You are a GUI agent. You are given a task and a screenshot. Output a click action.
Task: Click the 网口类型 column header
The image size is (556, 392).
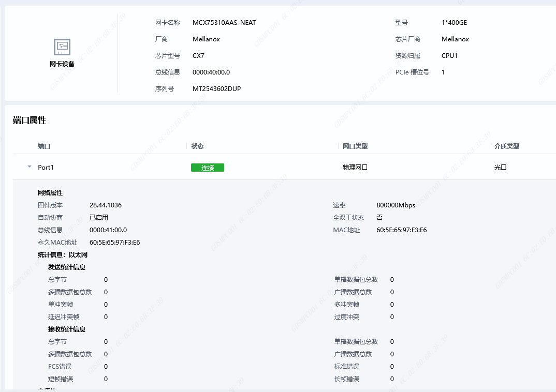(355, 146)
